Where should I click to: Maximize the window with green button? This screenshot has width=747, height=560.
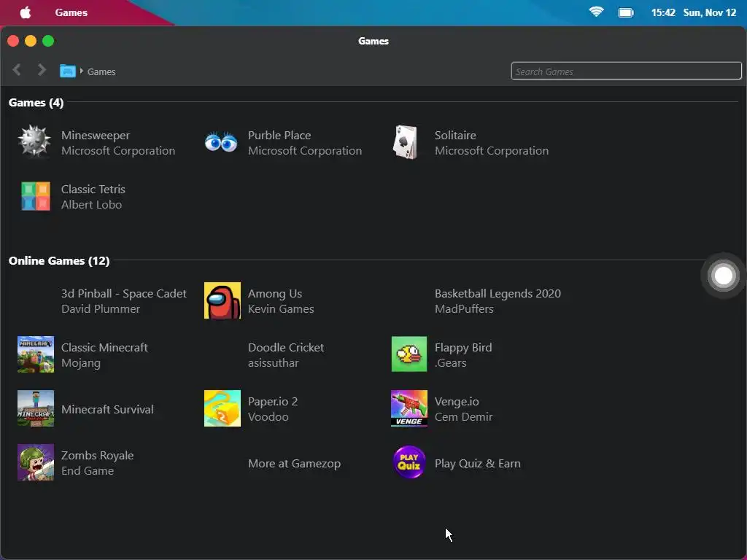click(x=48, y=41)
